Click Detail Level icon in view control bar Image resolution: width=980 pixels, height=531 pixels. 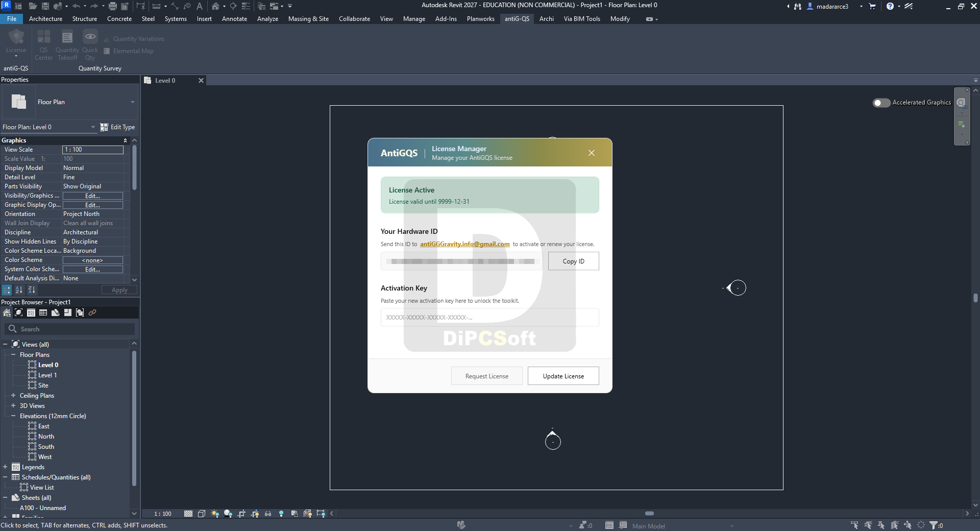click(188, 514)
